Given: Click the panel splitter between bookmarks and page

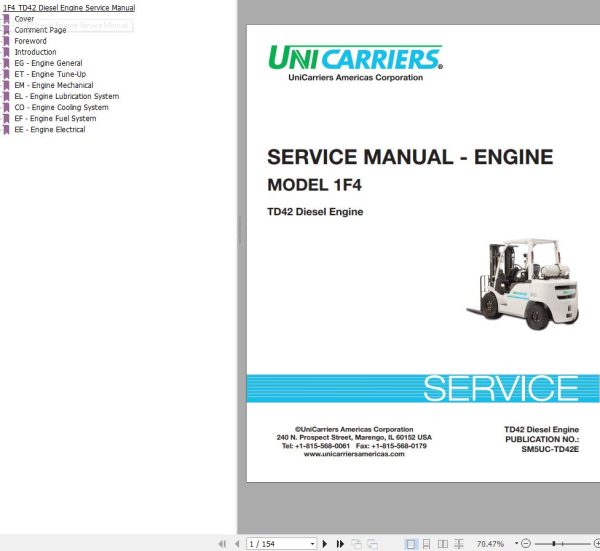Looking at the screenshot, I should point(240,230).
